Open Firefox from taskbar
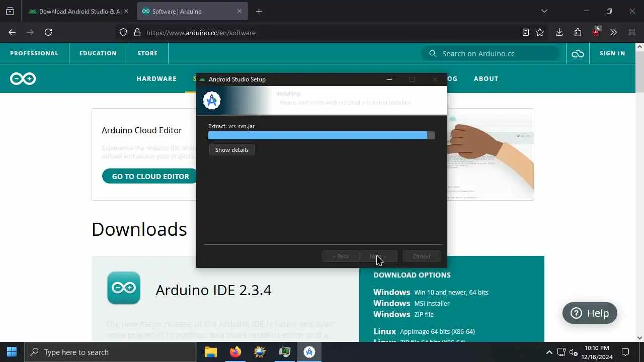Image resolution: width=644 pixels, height=362 pixels. tap(235, 352)
